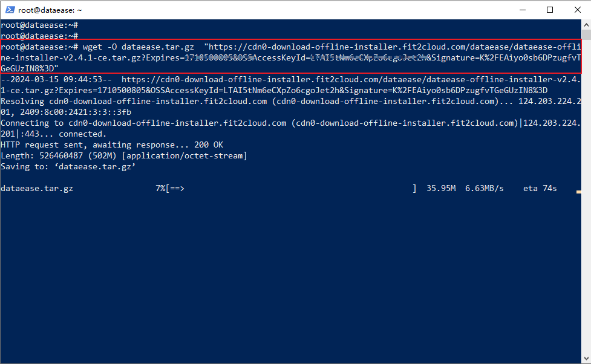591x364 pixels.
Task: Click the PowerShell icon in title bar
Action: 10,10
